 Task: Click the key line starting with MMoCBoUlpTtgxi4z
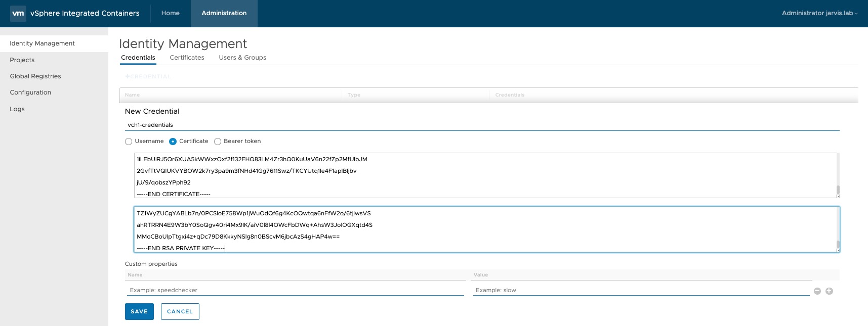238,237
